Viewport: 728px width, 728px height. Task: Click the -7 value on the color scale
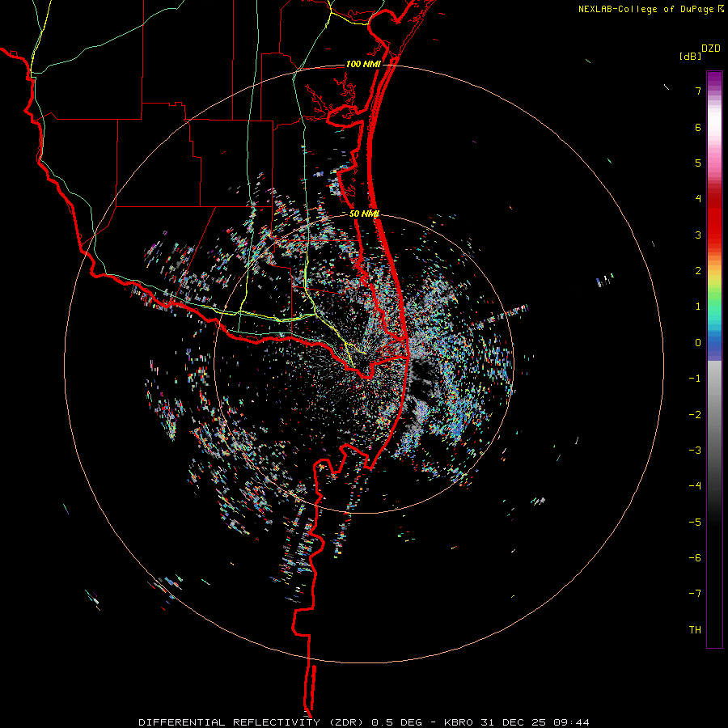[x=695, y=594]
